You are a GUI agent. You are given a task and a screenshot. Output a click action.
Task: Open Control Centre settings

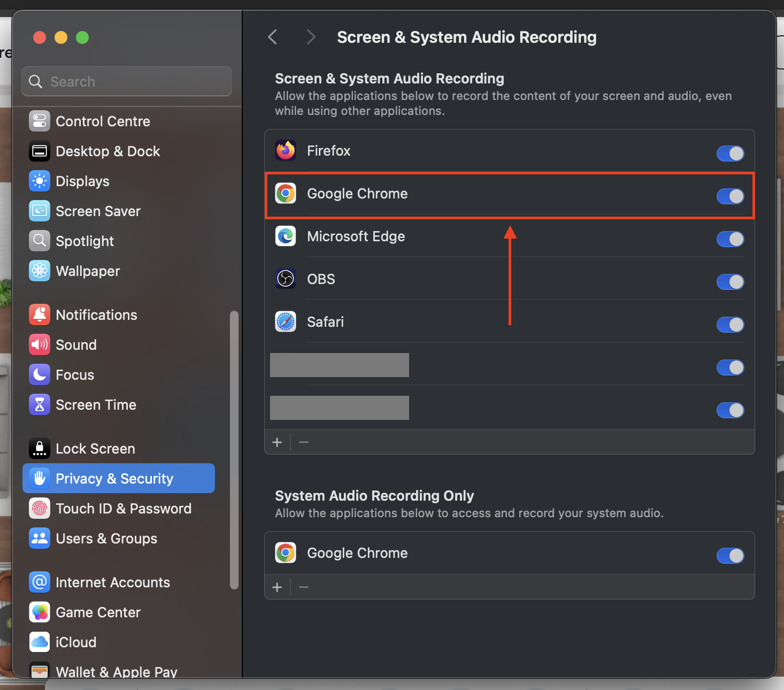pyautogui.click(x=103, y=121)
